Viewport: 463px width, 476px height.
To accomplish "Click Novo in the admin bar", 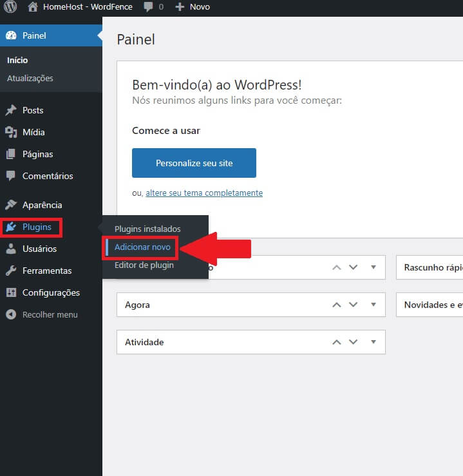I will (200, 6).
